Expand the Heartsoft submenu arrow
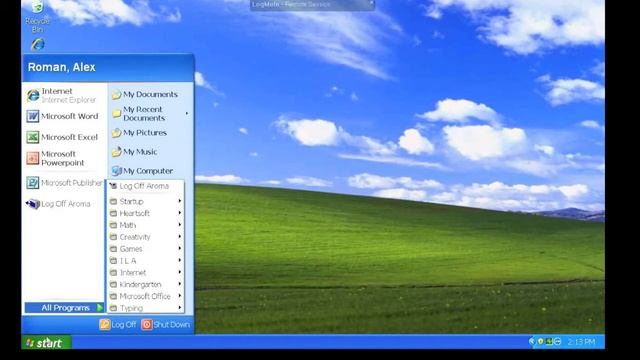The height and width of the screenshot is (360, 640). [180, 213]
